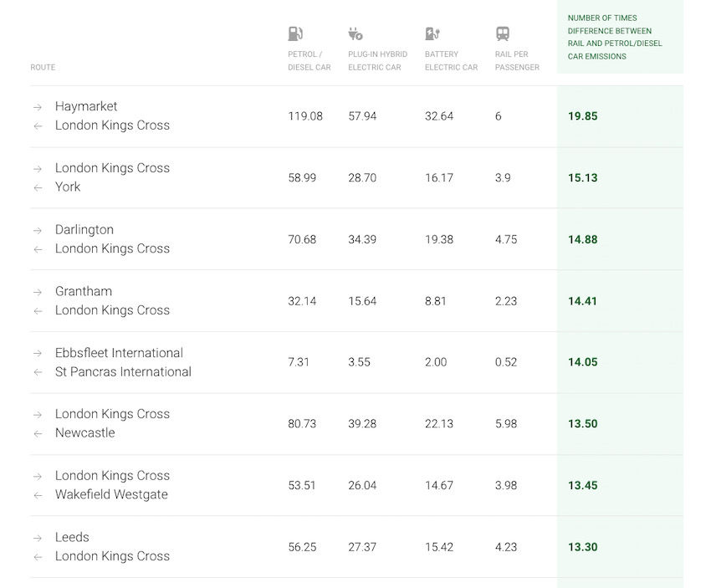Click the petrol pump icon
This screenshot has width=711, height=588.
pyautogui.click(x=295, y=34)
